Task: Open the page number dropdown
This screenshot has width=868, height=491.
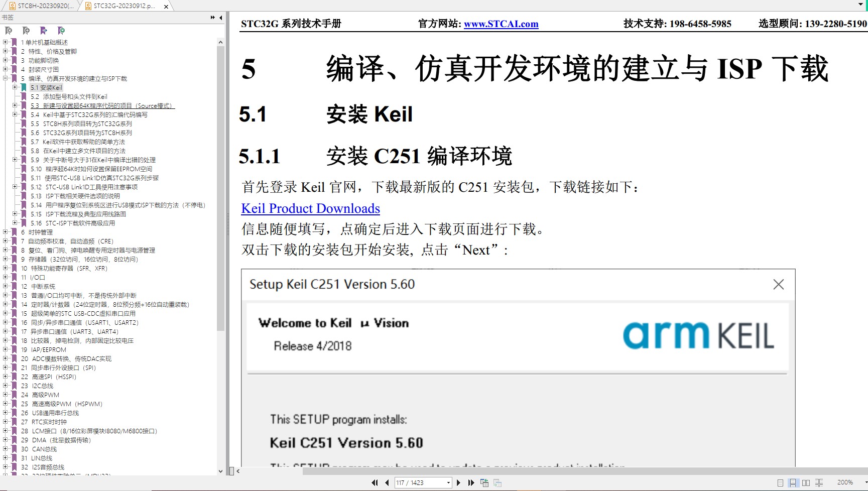Action: [x=448, y=483]
